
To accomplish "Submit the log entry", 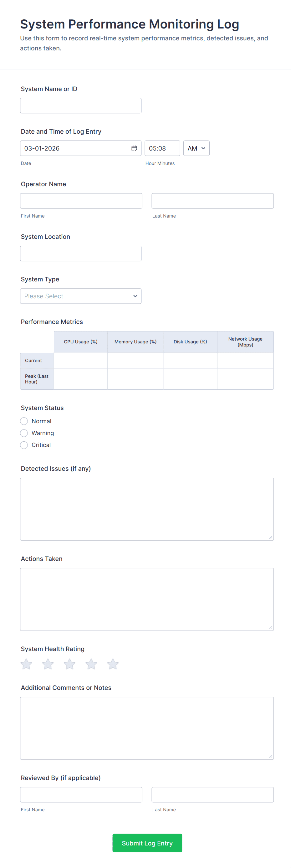I will 147,843.
